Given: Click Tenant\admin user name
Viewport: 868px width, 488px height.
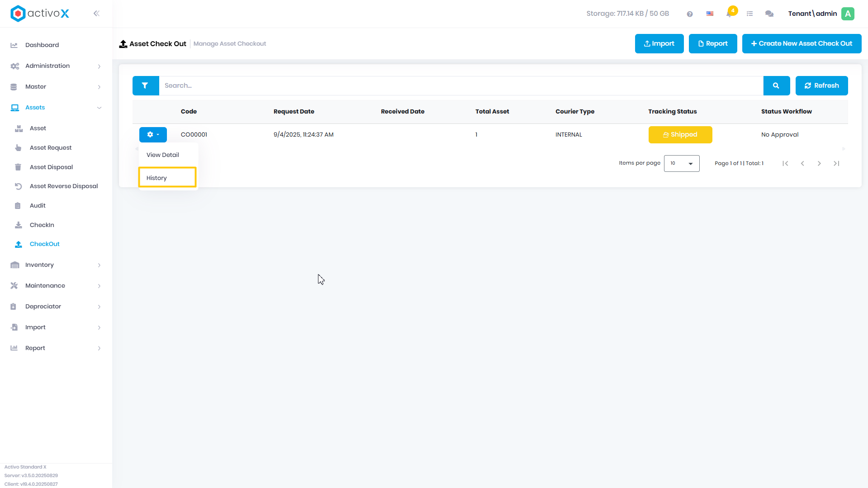Looking at the screenshot, I should click(x=812, y=14).
